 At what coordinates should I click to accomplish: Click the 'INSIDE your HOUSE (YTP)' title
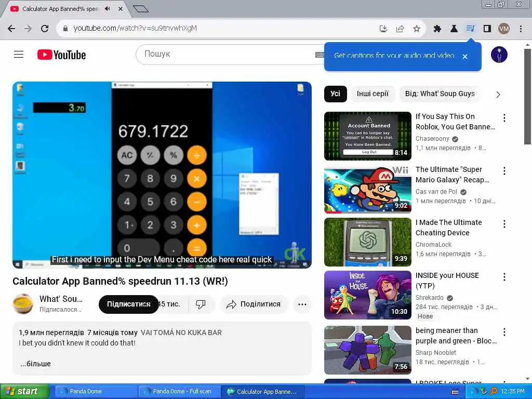click(447, 280)
